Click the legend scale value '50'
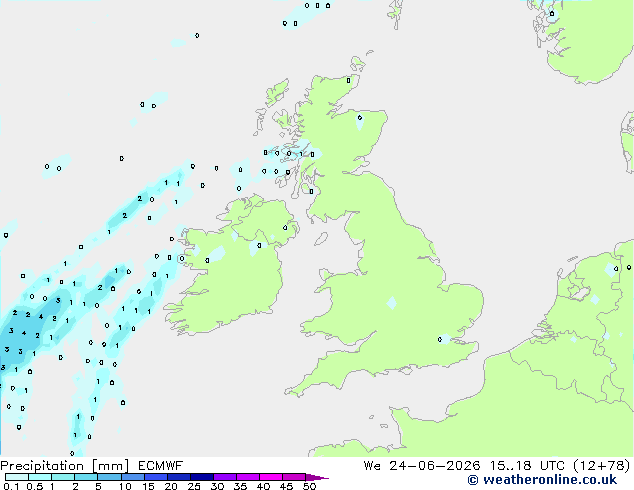Screen dimensions: 634x490 [x=309, y=486]
